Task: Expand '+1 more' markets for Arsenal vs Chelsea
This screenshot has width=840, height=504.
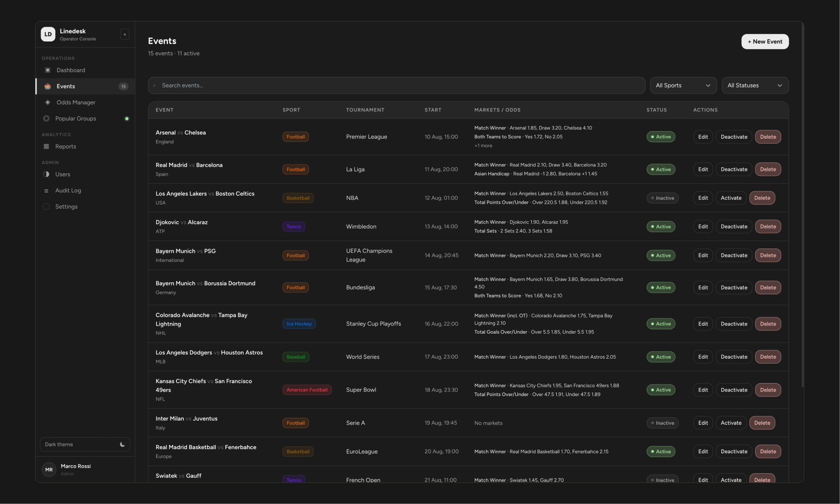Action: point(483,146)
